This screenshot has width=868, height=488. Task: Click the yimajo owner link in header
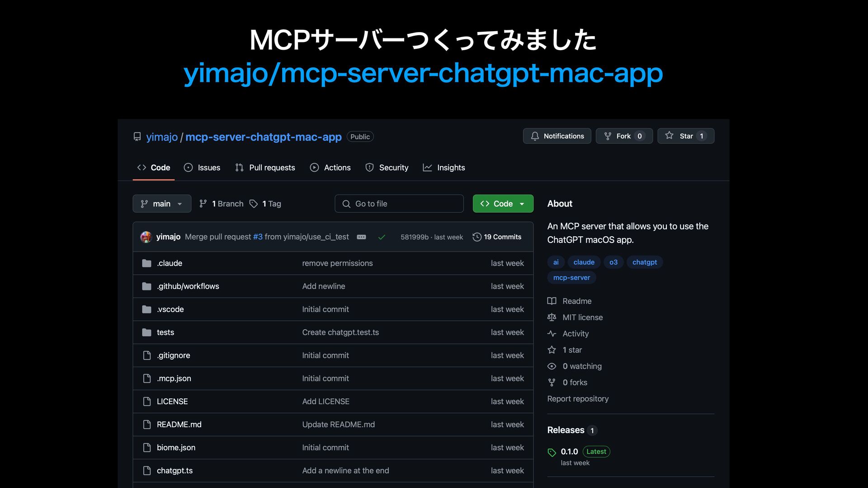click(x=162, y=137)
